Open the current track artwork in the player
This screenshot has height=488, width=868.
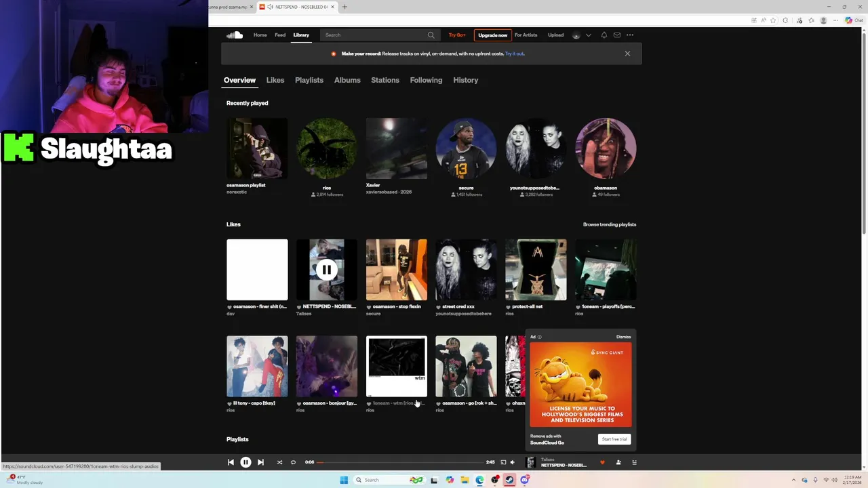(x=531, y=462)
